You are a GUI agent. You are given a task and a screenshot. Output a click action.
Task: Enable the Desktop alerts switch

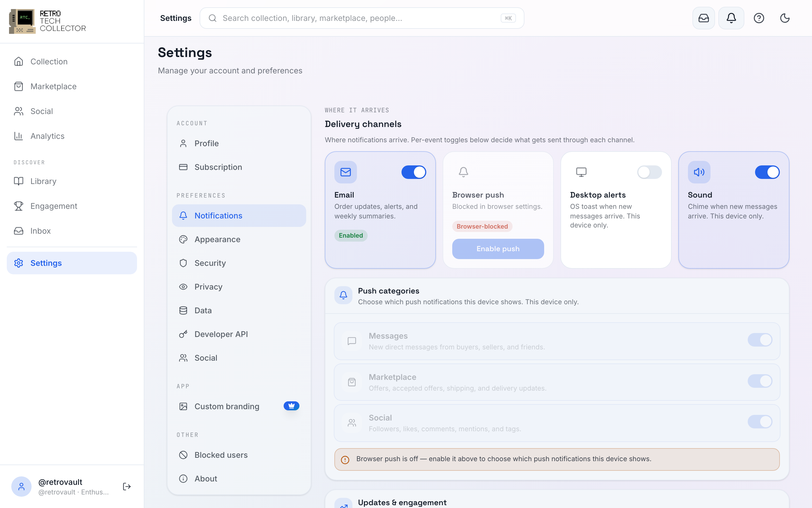649,172
